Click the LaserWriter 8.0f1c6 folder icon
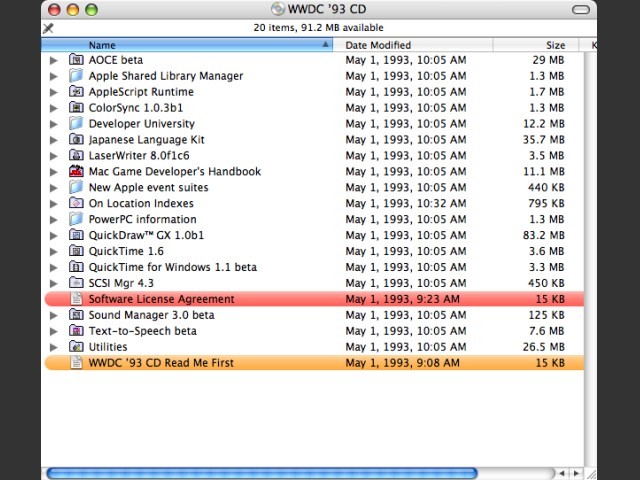Viewport: 640px width, 480px height. (76, 155)
